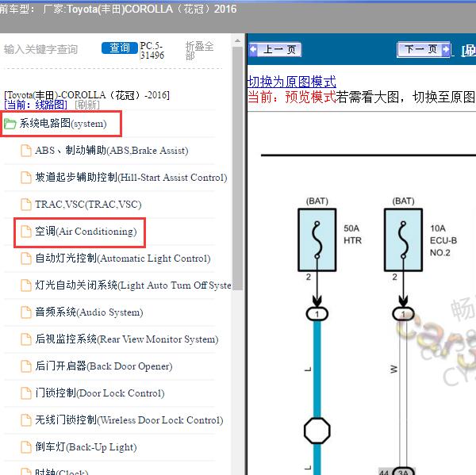This screenshot has height=475, width=476.
Task: Click the document icon beside 门锁控制
Action: coord(26,393)
